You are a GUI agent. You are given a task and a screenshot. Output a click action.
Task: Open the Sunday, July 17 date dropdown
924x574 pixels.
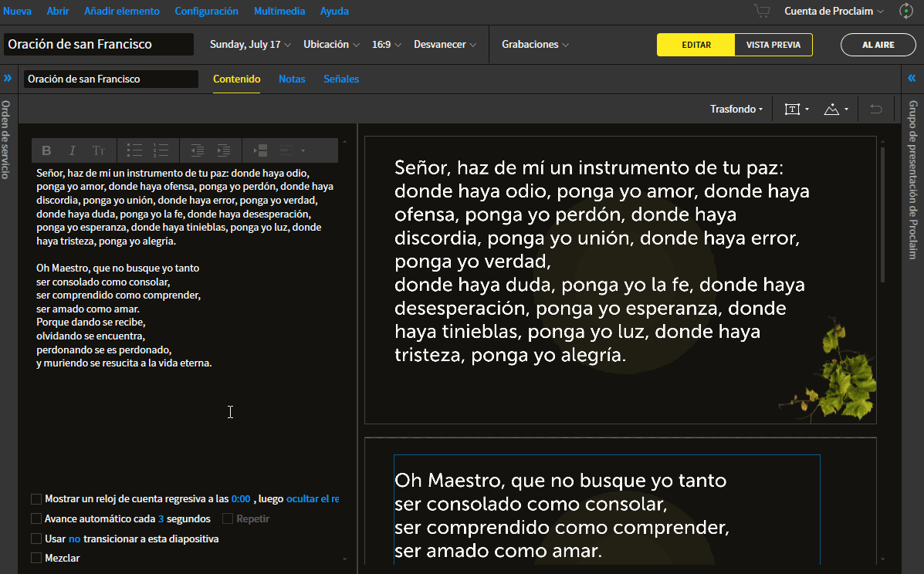point(250,45)
